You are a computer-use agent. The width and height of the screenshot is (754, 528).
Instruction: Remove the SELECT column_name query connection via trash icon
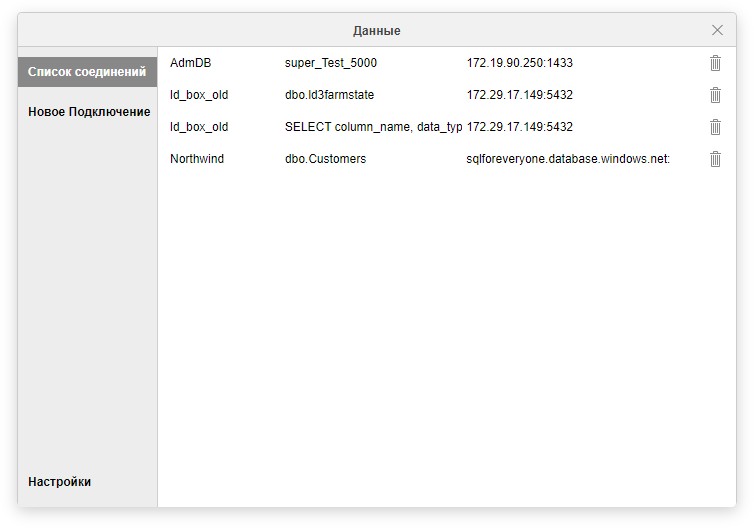click(x=715, y=127)
